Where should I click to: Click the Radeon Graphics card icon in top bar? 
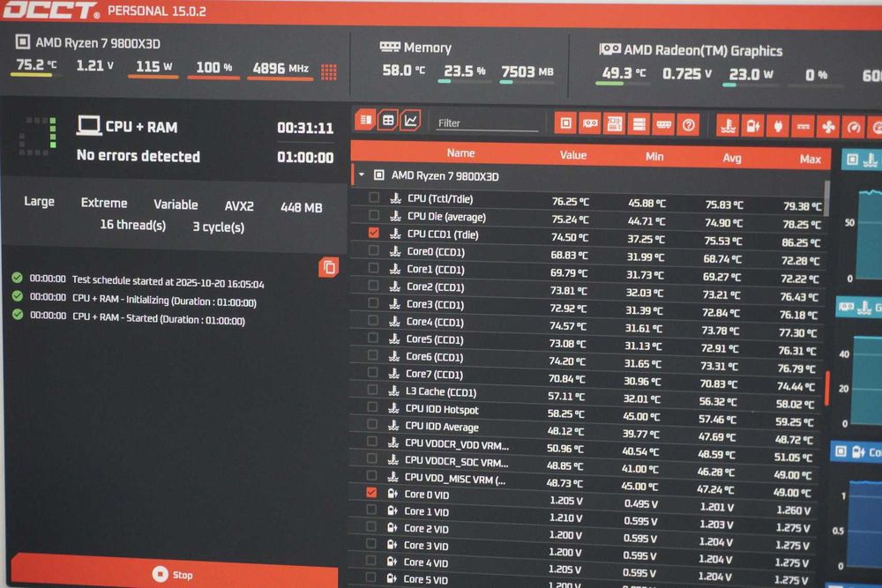609,49
